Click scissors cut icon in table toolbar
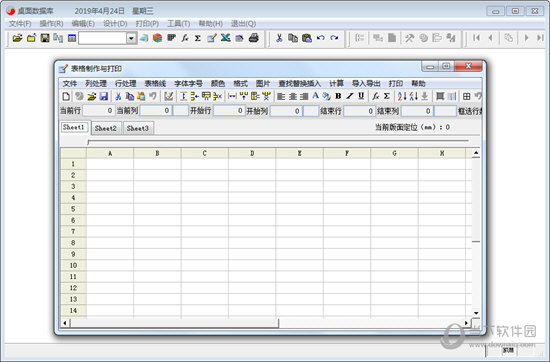The width and height of the screenshot is (550, 362). (x=118, y=96)
